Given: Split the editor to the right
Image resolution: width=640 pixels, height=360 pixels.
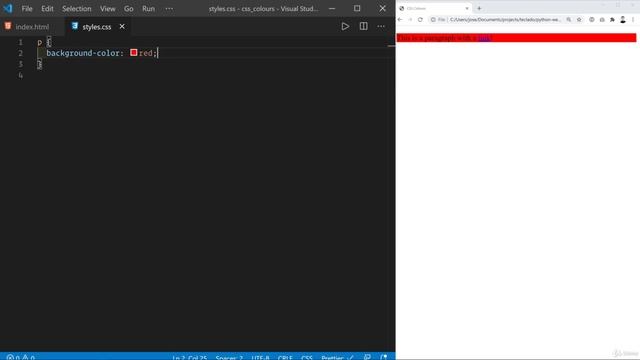Looking at the screenshot, I should [x=363, y=27].
